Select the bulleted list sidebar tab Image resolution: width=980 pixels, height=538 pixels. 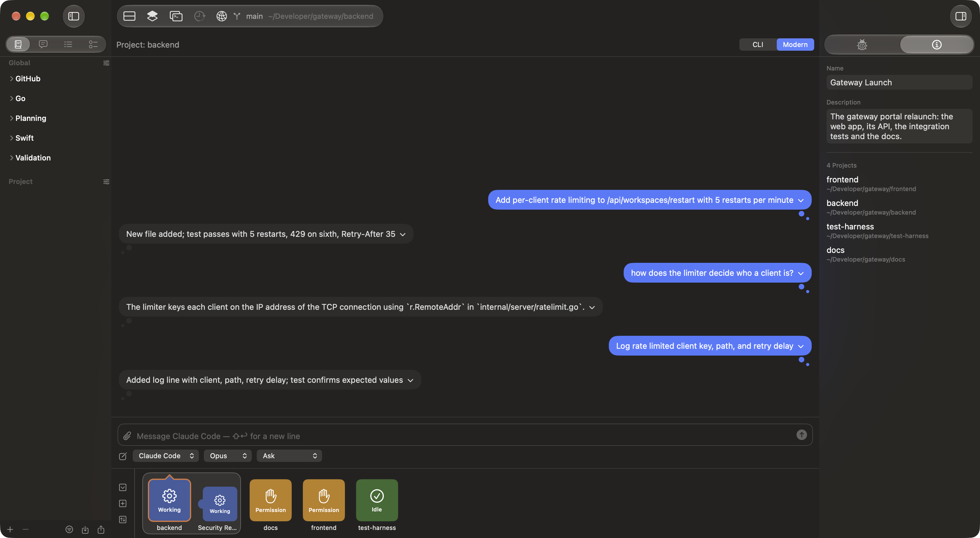tap(68, 44)
